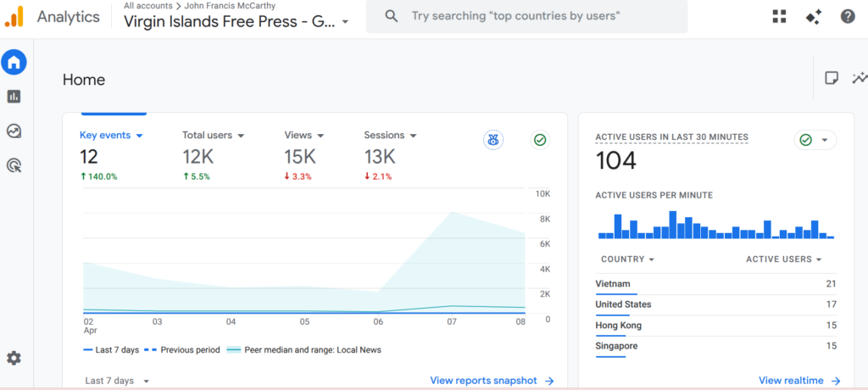The width and height of the screenshot is (868, 390).
Task: Click the Analytics search field
Action: click(x=526, y=16)
